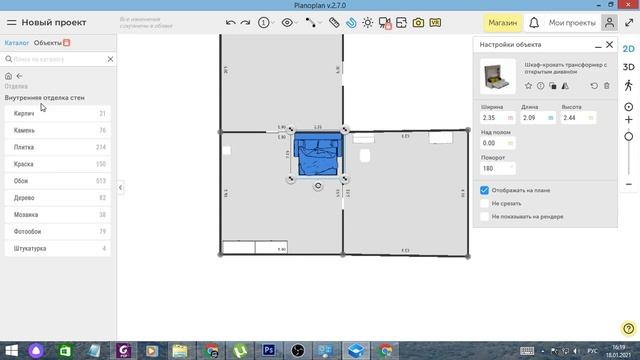Edit the Поворот rotation field

pos(498,168)
